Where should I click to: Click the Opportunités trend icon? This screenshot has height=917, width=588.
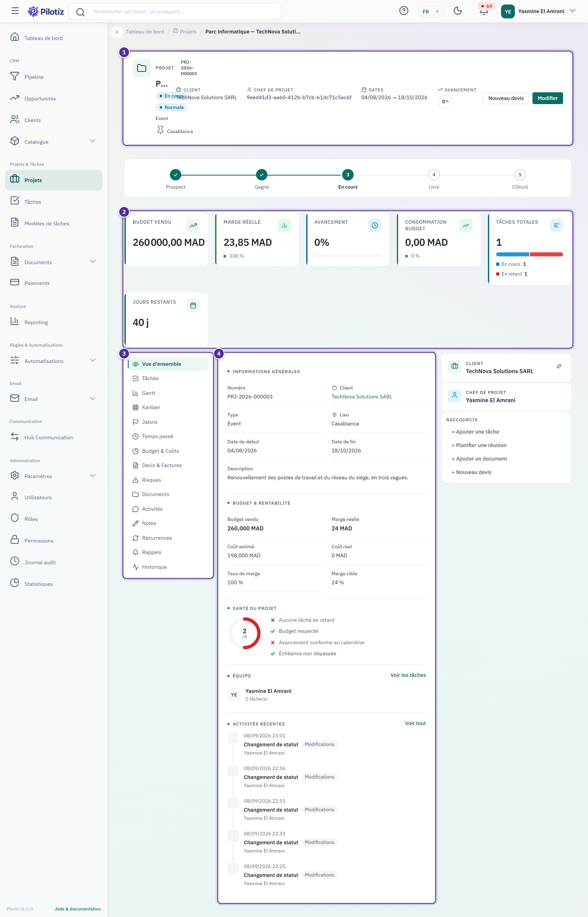click(x=14, y=98)
